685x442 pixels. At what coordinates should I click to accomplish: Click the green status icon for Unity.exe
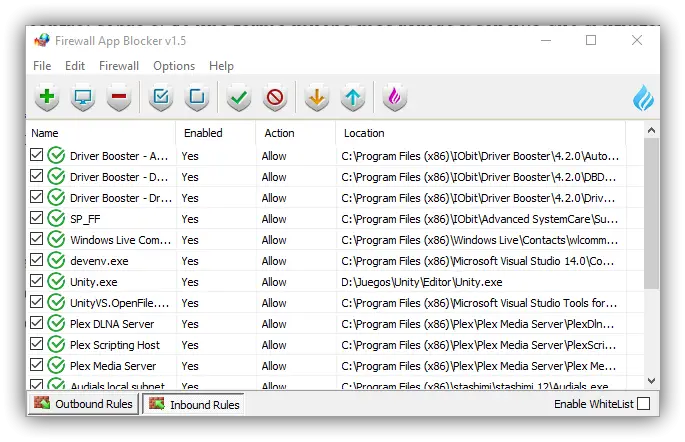tap(56, 282)
